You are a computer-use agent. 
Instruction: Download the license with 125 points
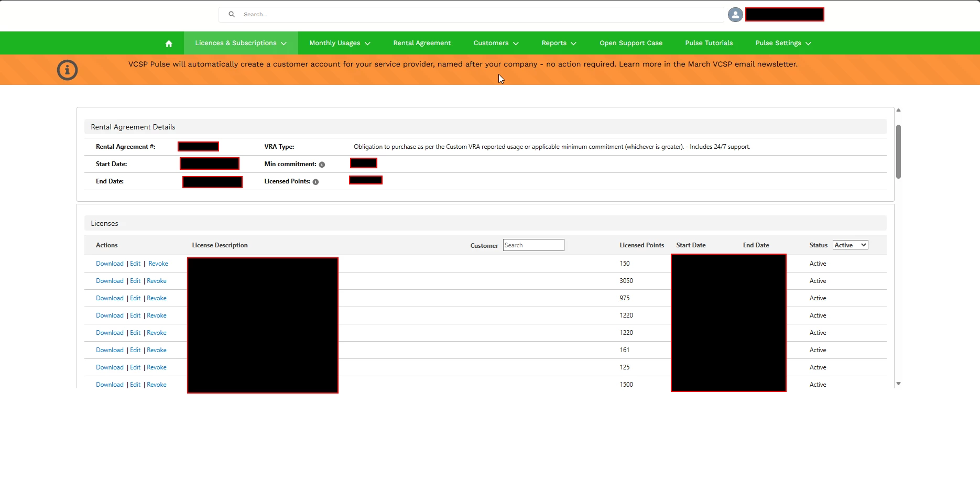pyautogui.click(x=110, y=367)
